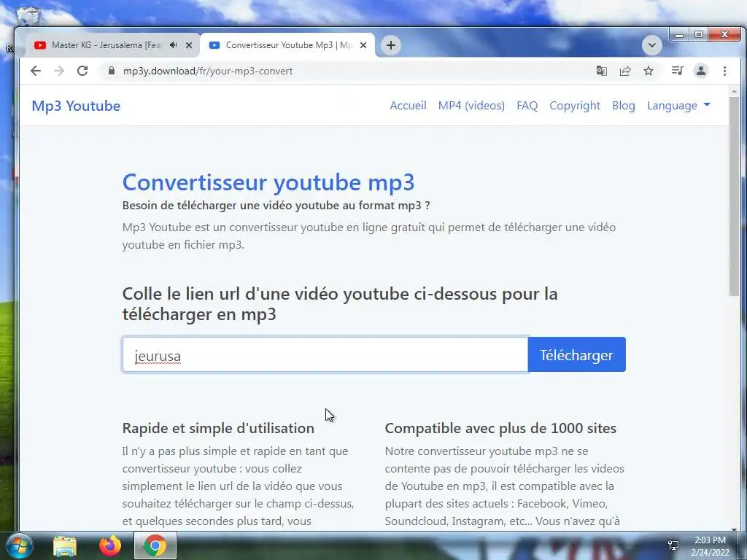Viewport: 747px width, 560px height.
Task: Launch Firefox from the taskbar
Action: 110,546
